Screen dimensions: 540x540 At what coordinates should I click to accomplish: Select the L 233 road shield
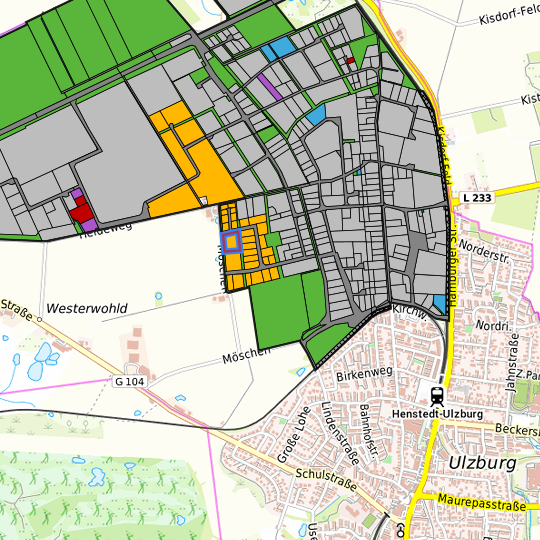pos(477,198)
